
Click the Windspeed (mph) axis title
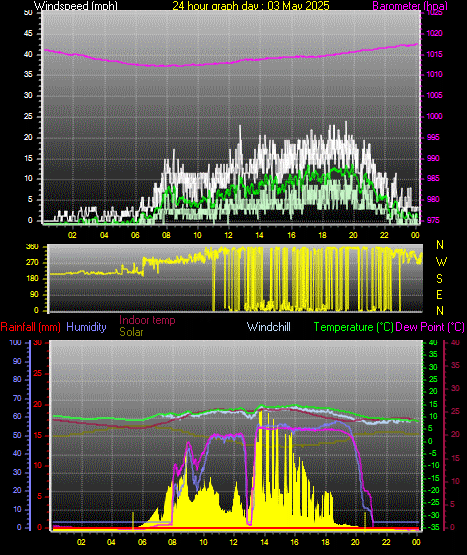click(75, 6)
